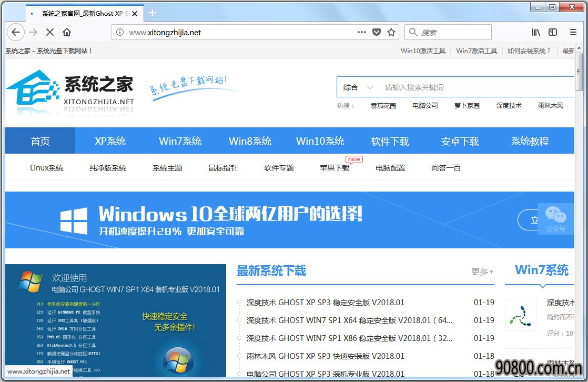This screenshot has width=588, height=382.
Task: Go to 纯净版系统 sub-navigation link
Action: (108, 168)
